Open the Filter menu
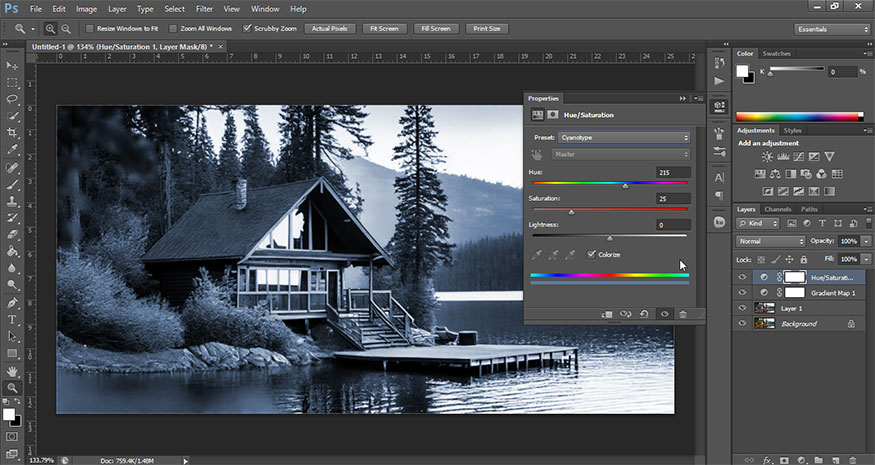This screenshot has width=875, height=465. coord(204,9)
